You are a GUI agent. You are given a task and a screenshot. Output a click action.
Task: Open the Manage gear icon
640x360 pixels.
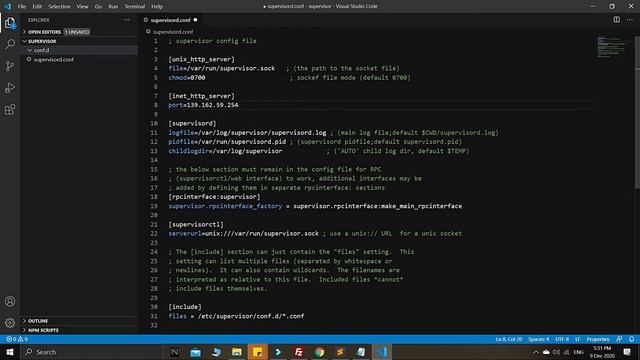[x=10, y=323]
